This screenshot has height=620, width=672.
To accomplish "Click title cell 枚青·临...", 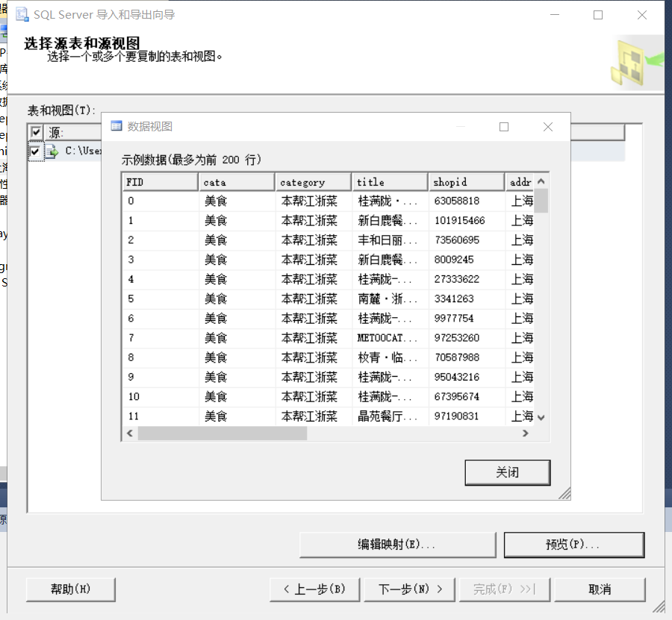I will coord(390,357).
